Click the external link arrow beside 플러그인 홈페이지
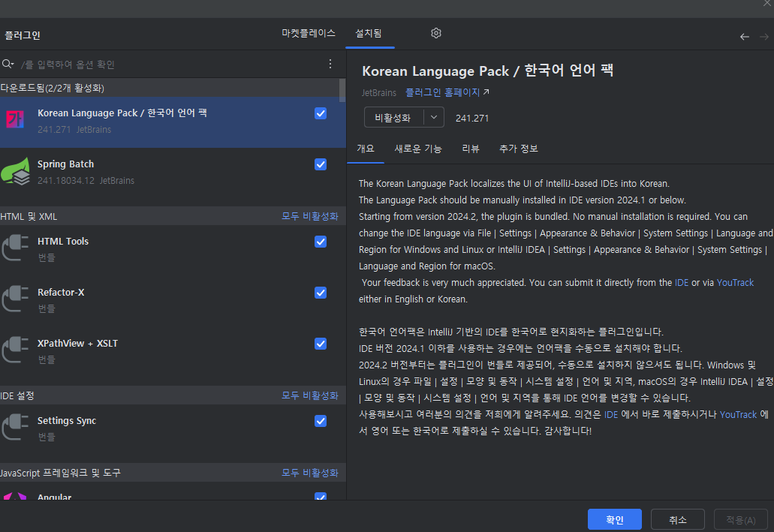Screen dimensions: 774x532 486,92
